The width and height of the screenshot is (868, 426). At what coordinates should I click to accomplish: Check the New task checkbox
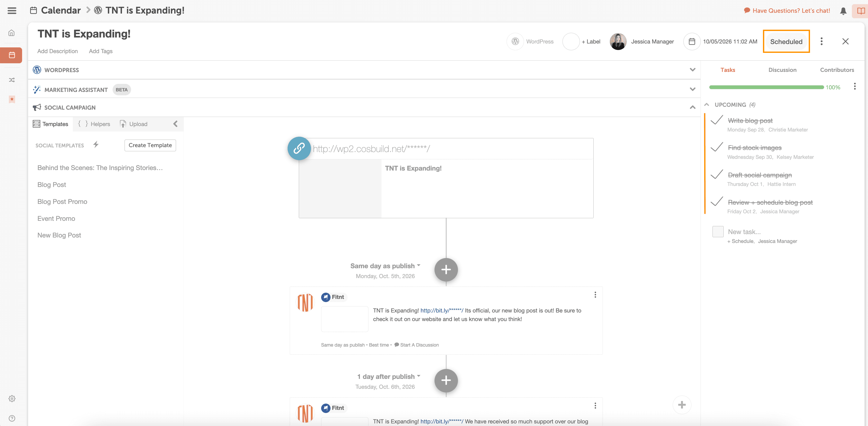(x=718, y=232)
